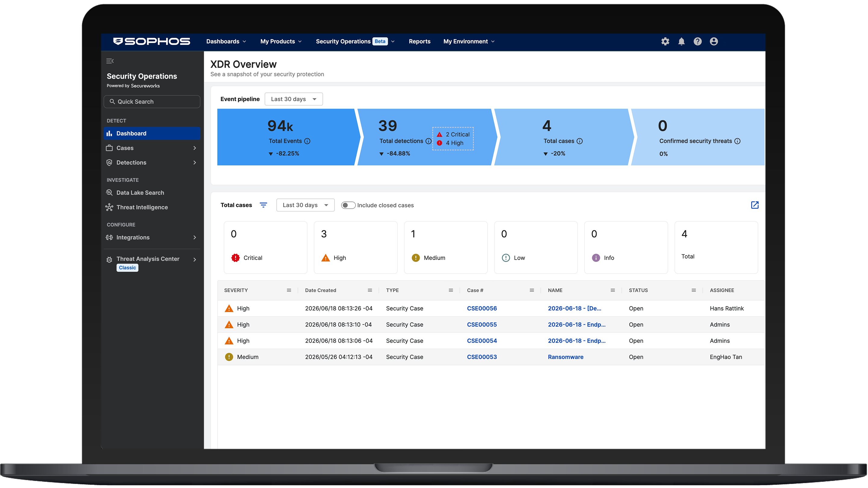Open Case # column menu icon

click(x=532, y=290)
